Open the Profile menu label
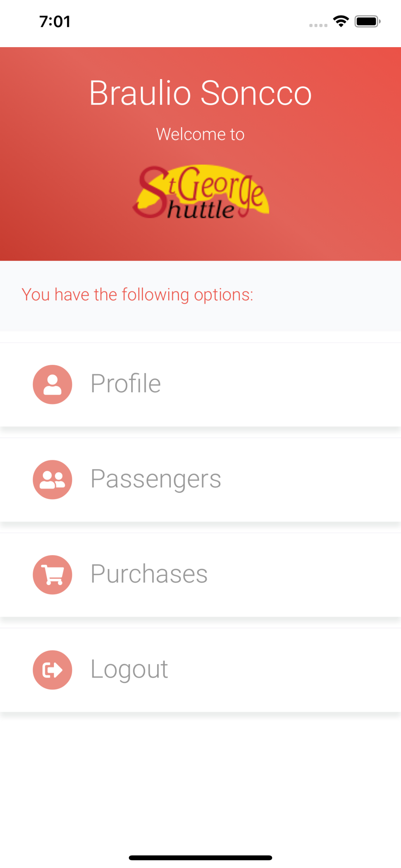 point(126,383)
